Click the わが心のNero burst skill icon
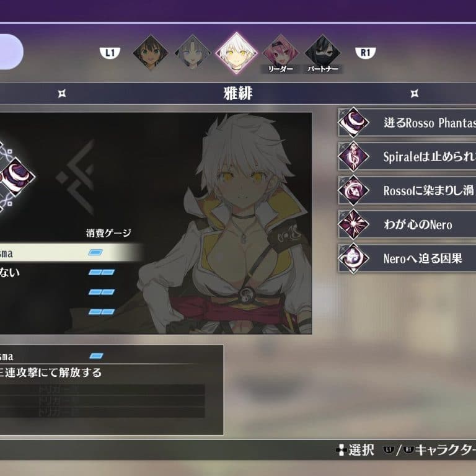This screenshot has width=476, height=476. point(353,224)
